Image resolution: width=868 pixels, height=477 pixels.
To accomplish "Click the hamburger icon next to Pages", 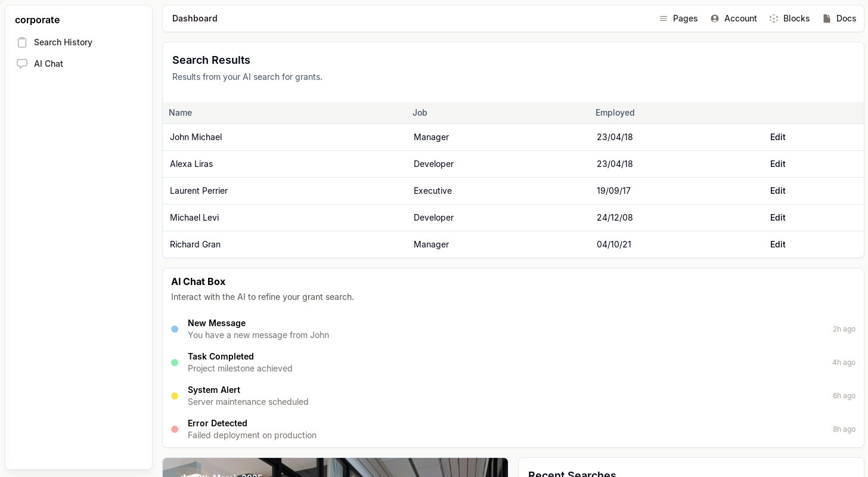I will coord(664,18).
